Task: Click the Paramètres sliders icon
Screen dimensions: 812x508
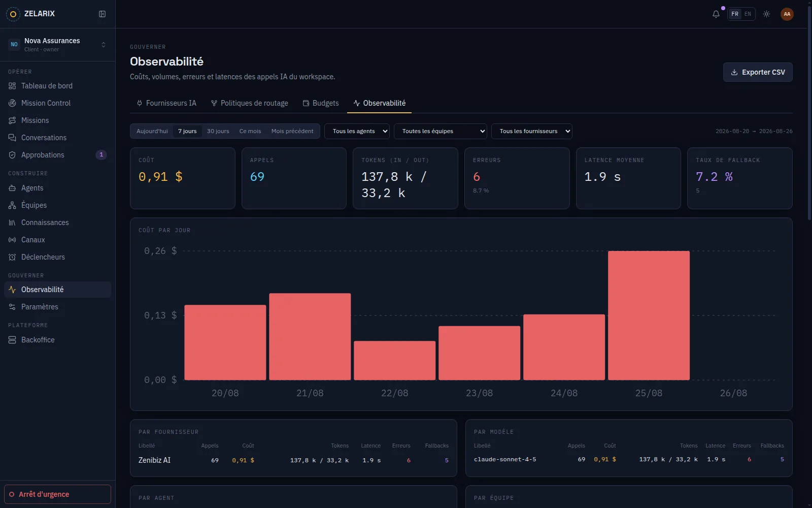Action: pyautogui.click(x=12, y=307)
